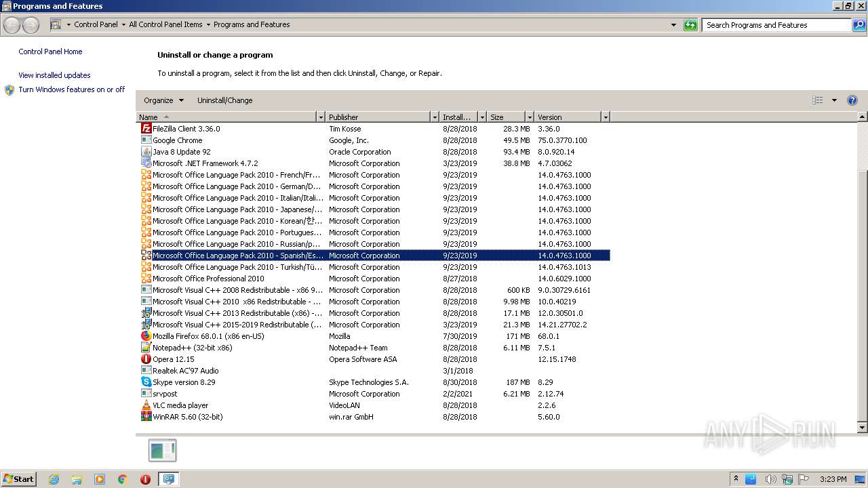This screenshot has width=868, height=488.
Task: Open the Size column filter dropdown
Action: point(529,117)
